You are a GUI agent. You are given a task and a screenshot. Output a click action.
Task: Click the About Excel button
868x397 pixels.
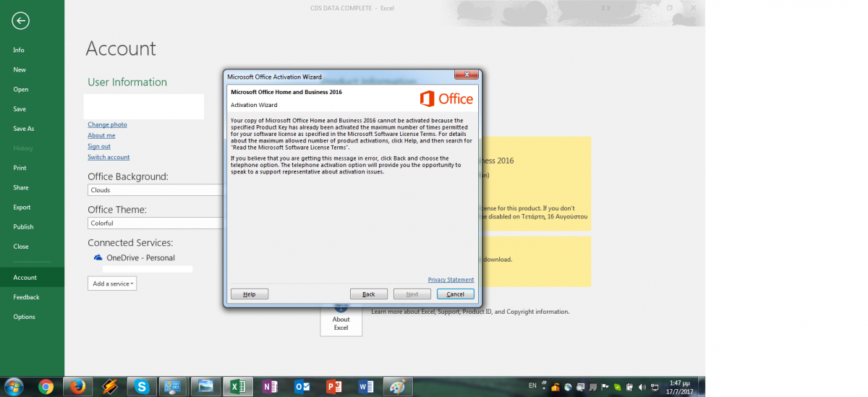(341, 319)
